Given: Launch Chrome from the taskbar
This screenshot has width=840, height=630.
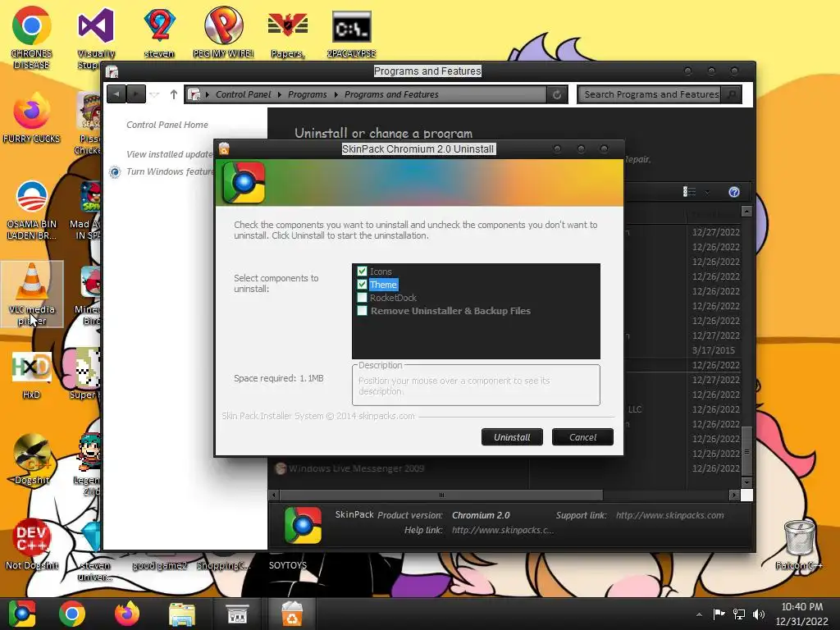Looking at the screenshot, I should [x=72, y=614].
